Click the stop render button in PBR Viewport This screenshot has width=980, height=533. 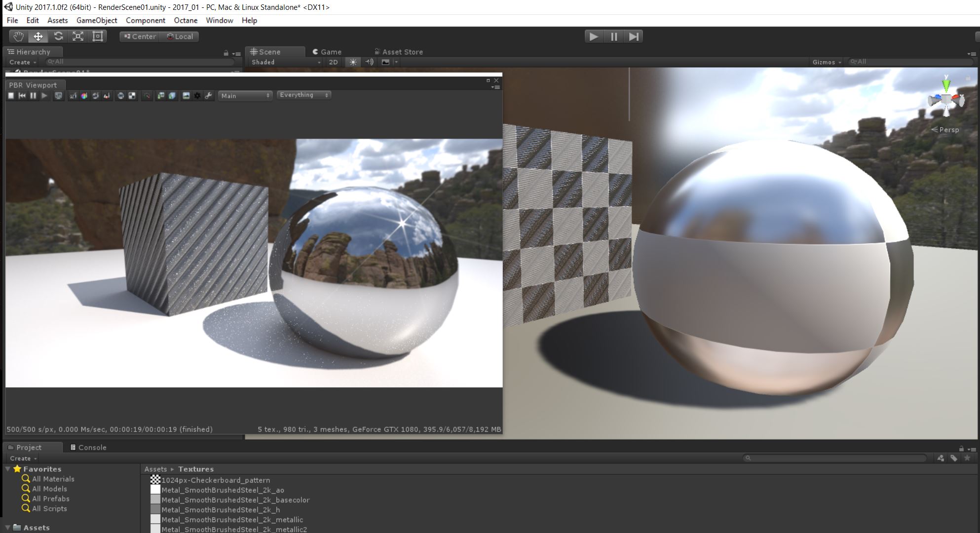click(11, 96)
